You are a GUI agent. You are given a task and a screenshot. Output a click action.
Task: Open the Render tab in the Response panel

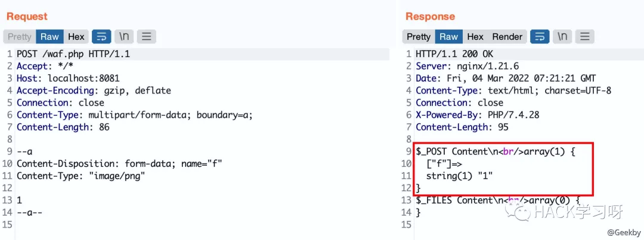coord(507,36)
